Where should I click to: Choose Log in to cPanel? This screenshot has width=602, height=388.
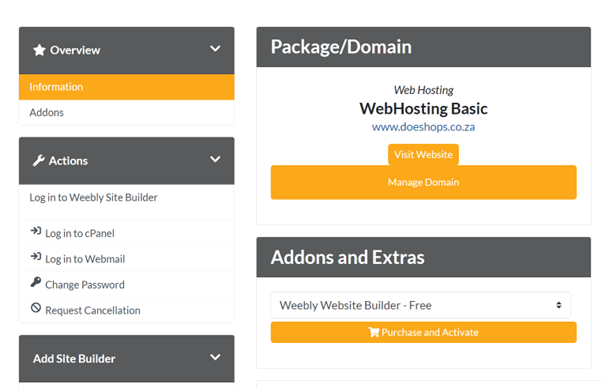tap(127, 233)
